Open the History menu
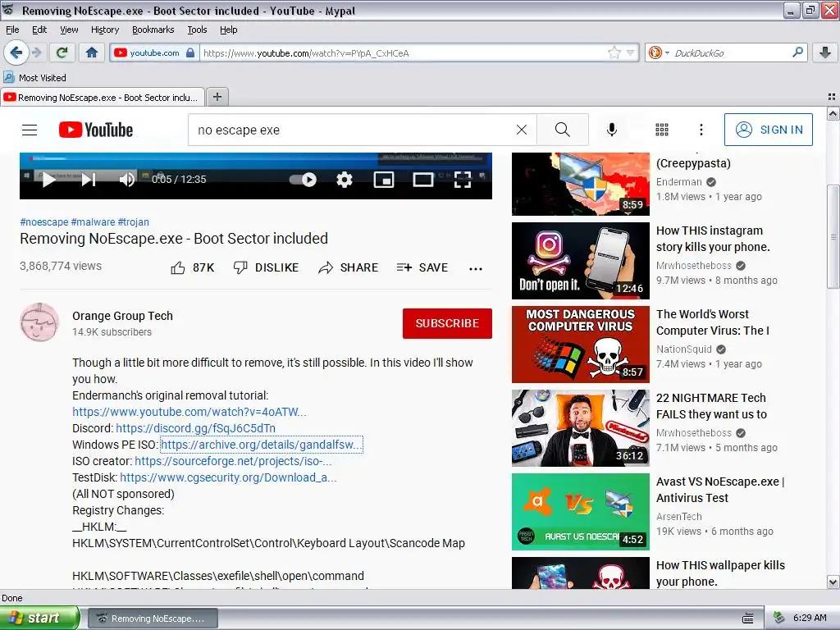 click(104, 30)
